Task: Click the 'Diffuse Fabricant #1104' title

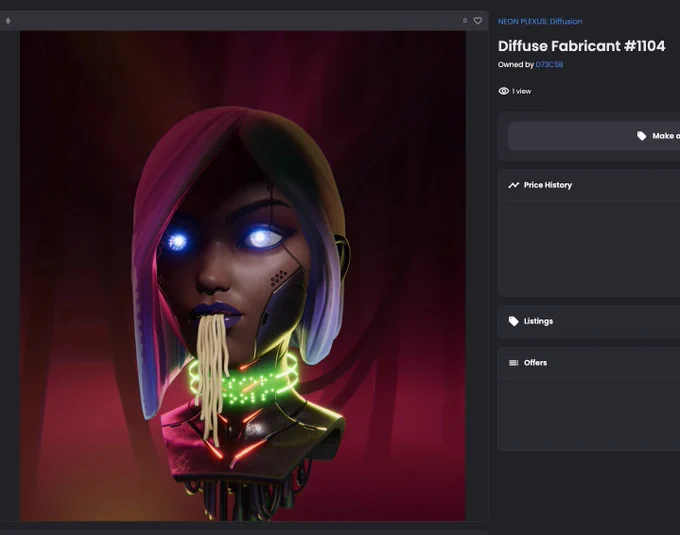Action: pyautogui.click(x=581, y=46)
